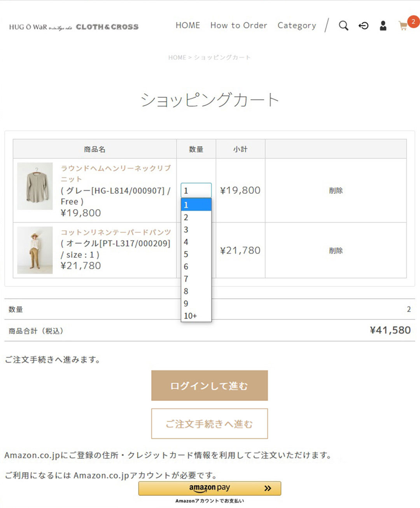Delete the ラウンドヘムヘンリーネックリブニット item
Viewport: 420px width, 508px height.
coord(336,191)
